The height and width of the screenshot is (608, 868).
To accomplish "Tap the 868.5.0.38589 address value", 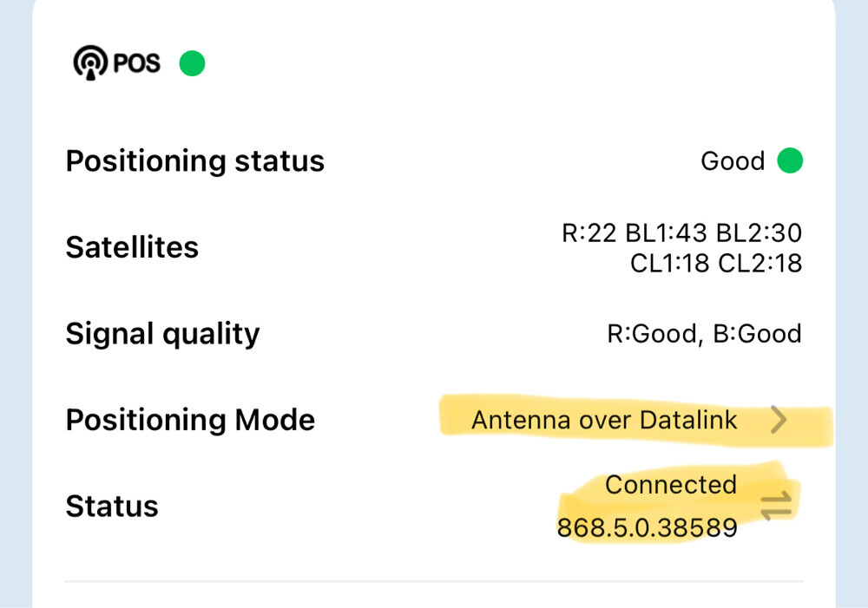I will (x=647, y=527).
